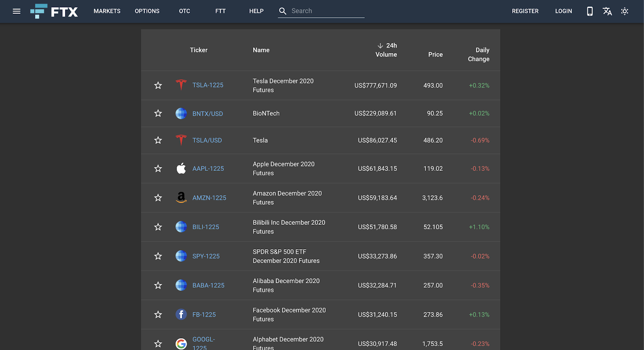
Task: Sort table by Name column
Action: click(261, 50)
